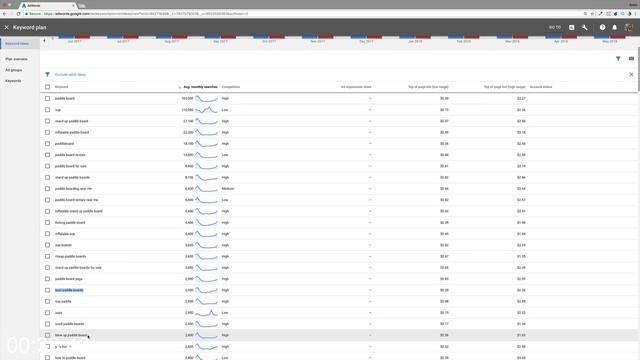Click the stand up paddle boards for sale keyword
The image size is (640, 360).
coord(78,268)
